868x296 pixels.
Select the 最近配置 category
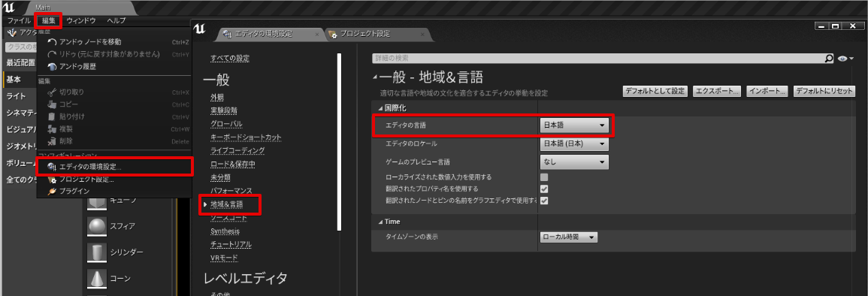click(x=20, y=63)
